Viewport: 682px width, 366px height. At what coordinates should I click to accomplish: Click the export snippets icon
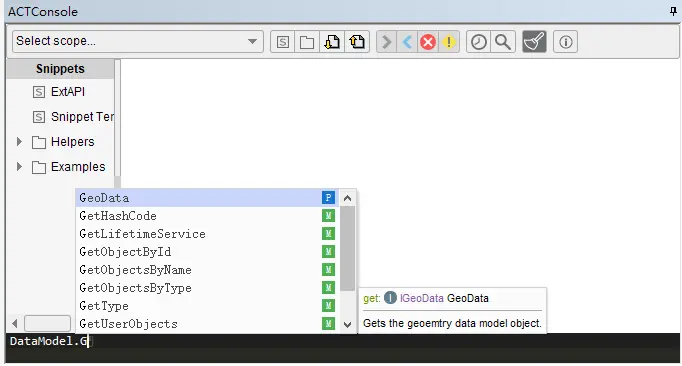[x=357, y=42]
